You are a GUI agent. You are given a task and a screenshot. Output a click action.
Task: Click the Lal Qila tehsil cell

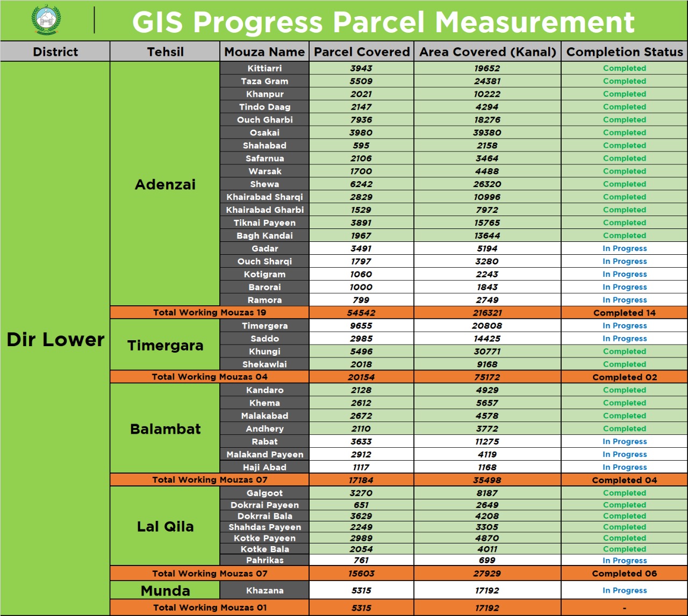click(165, 527)
